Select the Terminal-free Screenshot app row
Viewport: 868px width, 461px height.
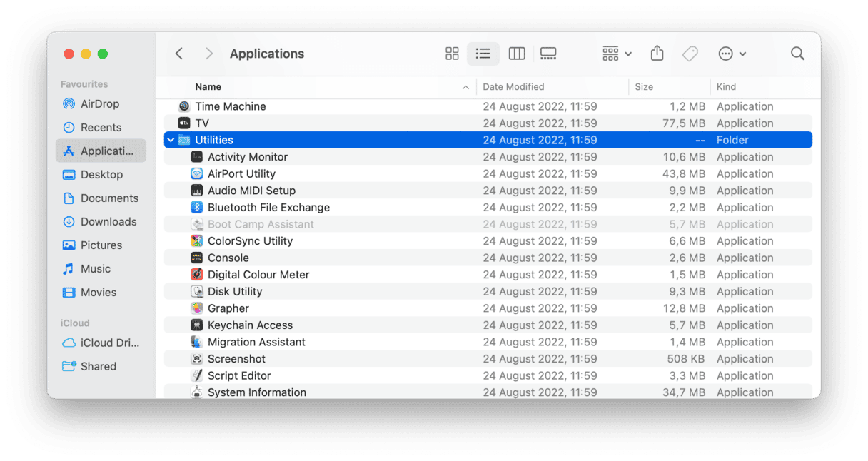pos(236,359)
